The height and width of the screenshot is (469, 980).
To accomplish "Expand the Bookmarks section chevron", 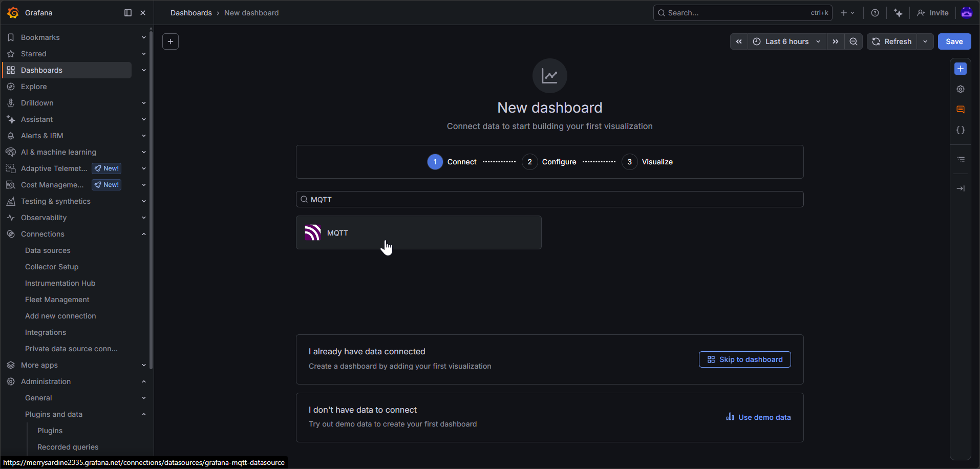I will [x=144, y=37].
